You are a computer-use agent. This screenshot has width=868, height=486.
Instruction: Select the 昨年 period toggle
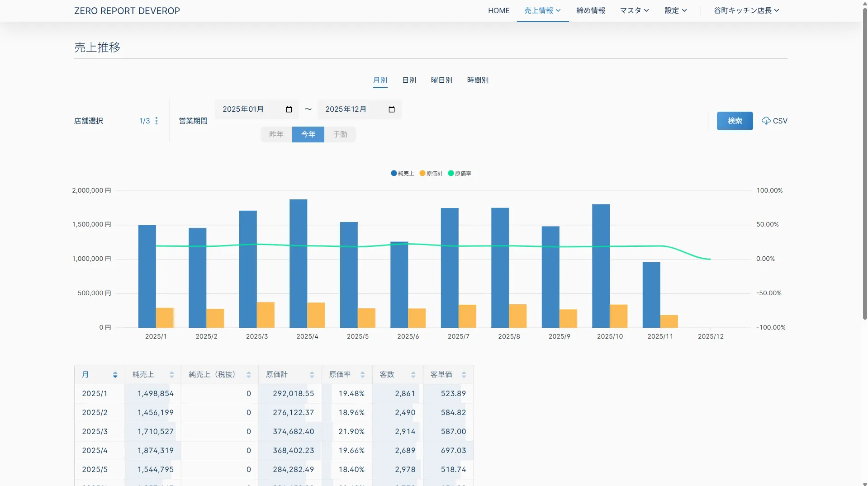click(x=276, y=134)
